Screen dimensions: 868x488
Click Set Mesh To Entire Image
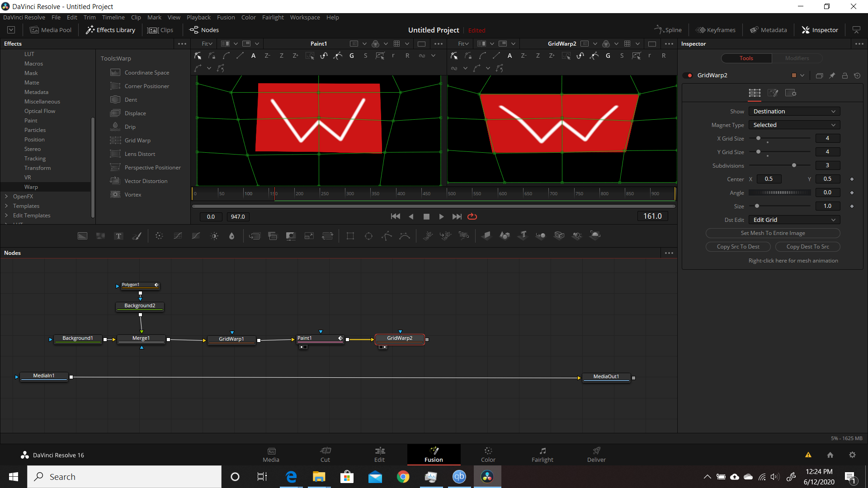773,233
